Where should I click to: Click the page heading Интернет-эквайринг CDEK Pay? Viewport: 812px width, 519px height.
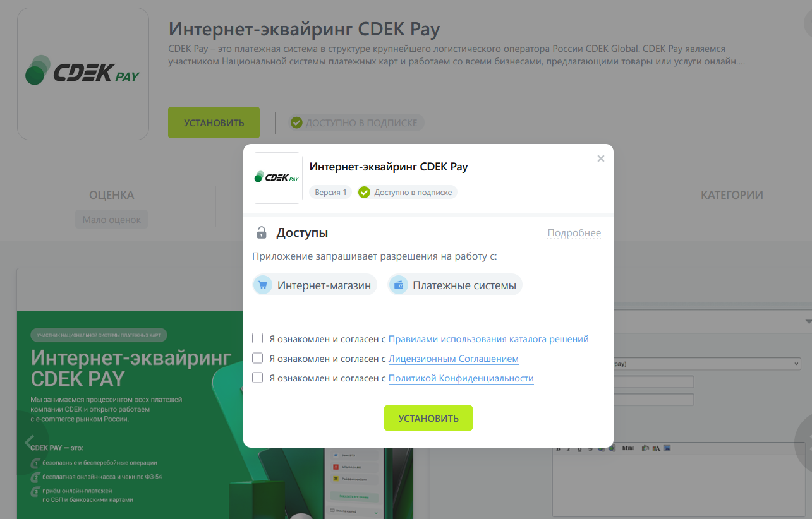click(304, 29)
